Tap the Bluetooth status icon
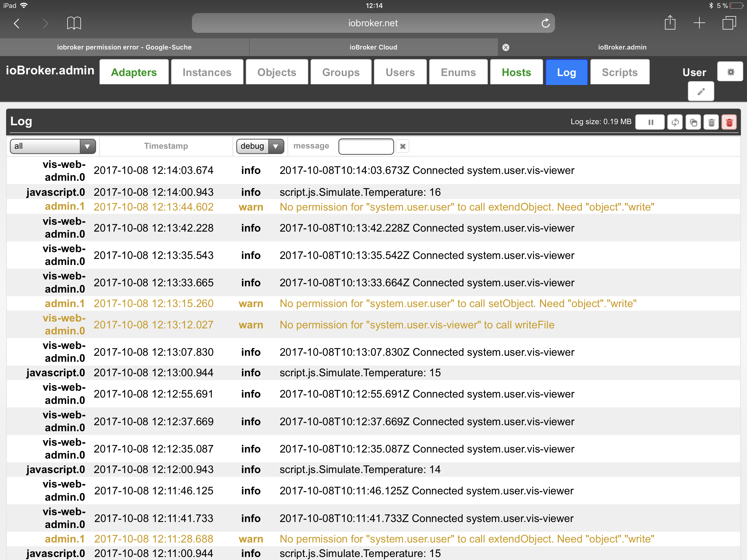Screen dimensions: 747x560 pyautogui.click(x=711, y=5)
